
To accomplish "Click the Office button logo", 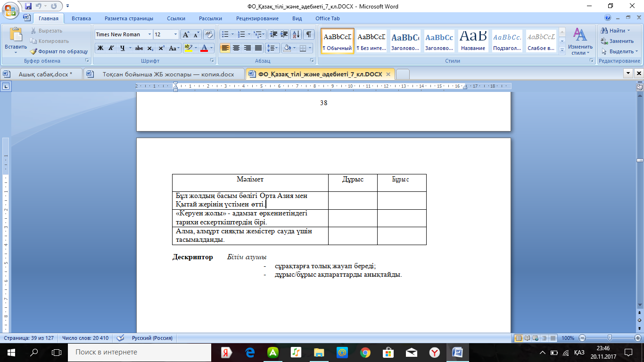I will point(11,10).
